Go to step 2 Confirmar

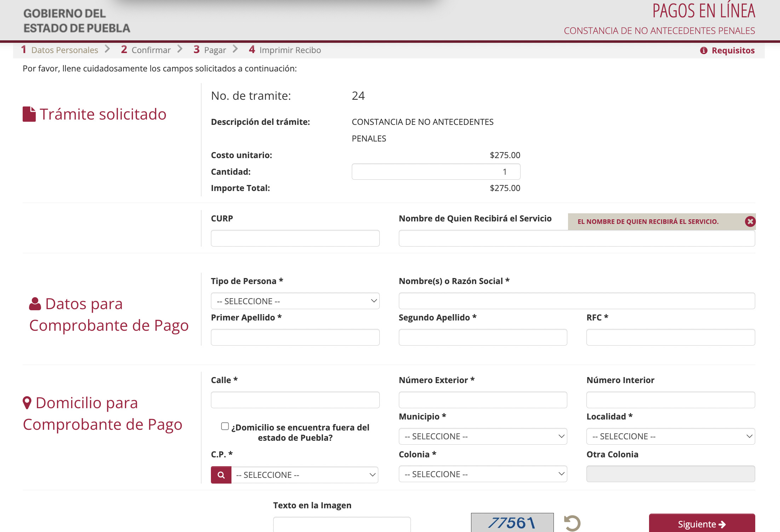[x=146, y=50]
